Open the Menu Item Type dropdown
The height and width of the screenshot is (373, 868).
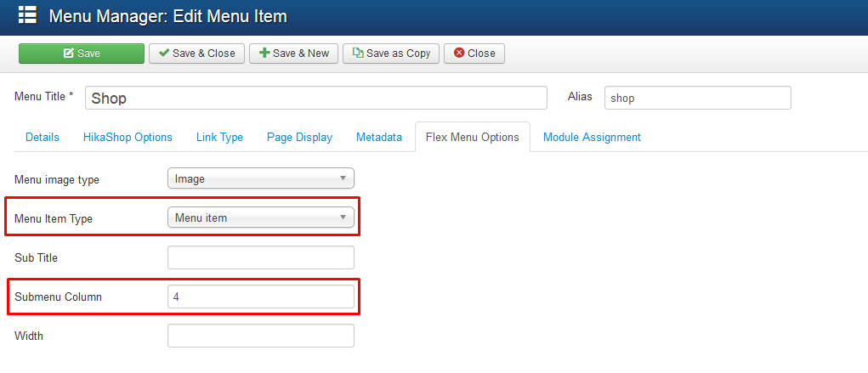261,218
